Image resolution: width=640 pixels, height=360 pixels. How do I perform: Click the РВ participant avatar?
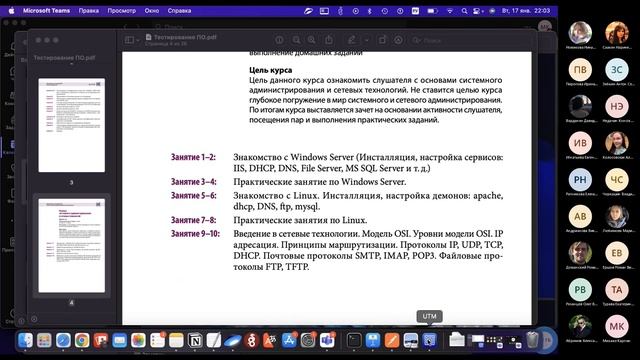click(x=580, y=290)
